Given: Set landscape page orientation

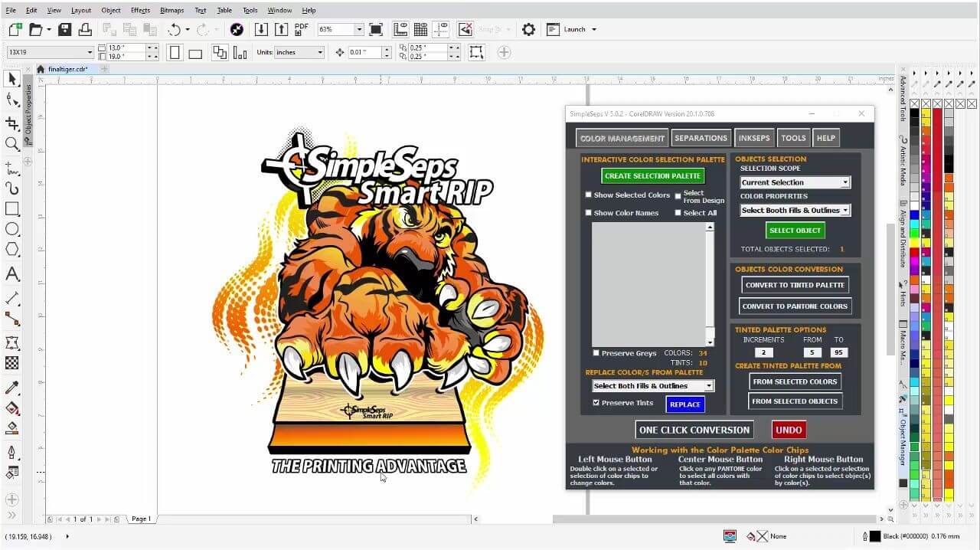Looking at the screenshot, I should 195,52.
